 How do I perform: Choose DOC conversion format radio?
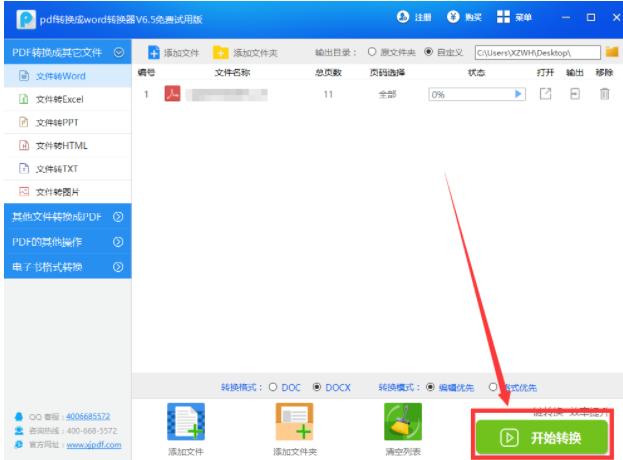(x=273, y=387)
